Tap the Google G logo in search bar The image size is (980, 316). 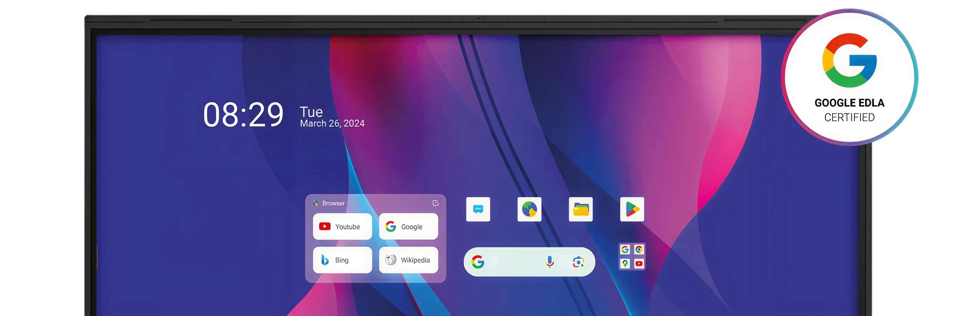(x=478, y=262)
